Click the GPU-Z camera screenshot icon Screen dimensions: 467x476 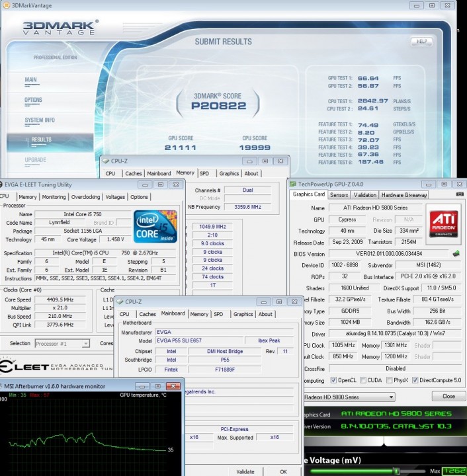click(460, 194)
